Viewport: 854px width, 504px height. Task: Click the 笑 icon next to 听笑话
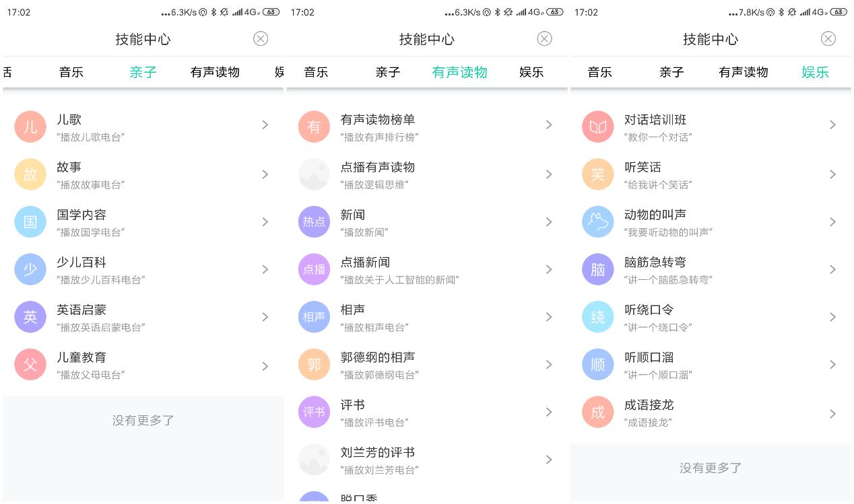[598, 174]
